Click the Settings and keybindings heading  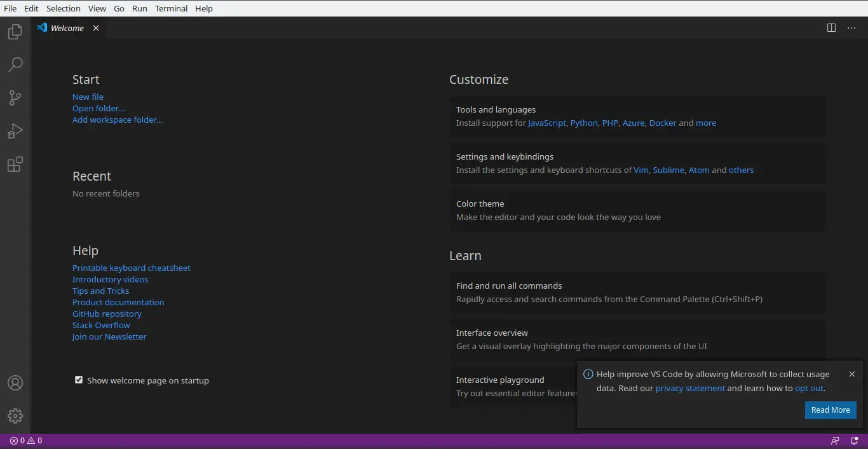(x=505, y=156)
